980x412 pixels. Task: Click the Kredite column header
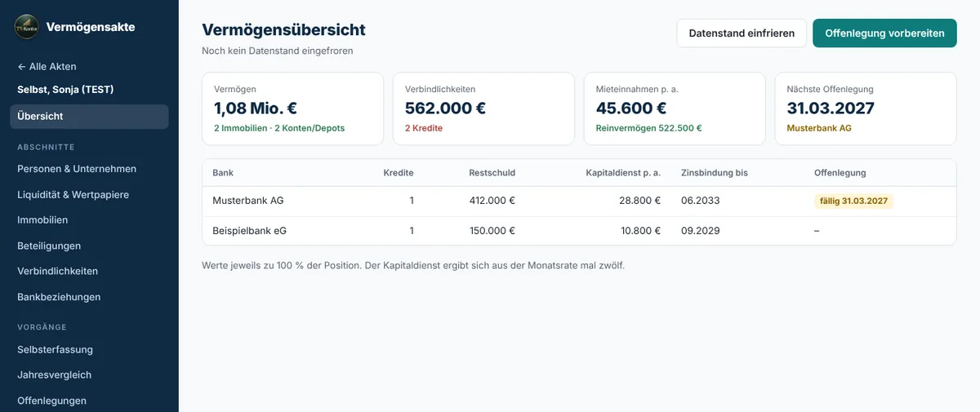pyautogui.click(x=399, y=173)
